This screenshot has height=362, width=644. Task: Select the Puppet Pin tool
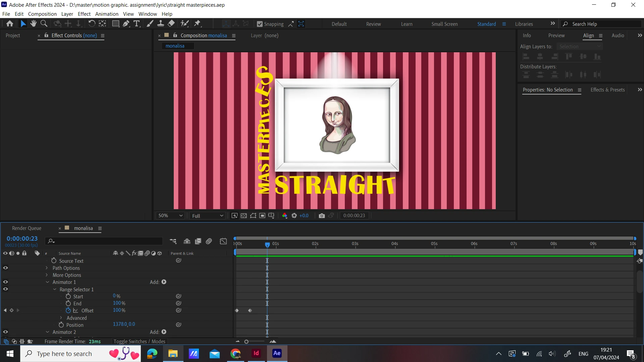(198, 24)
